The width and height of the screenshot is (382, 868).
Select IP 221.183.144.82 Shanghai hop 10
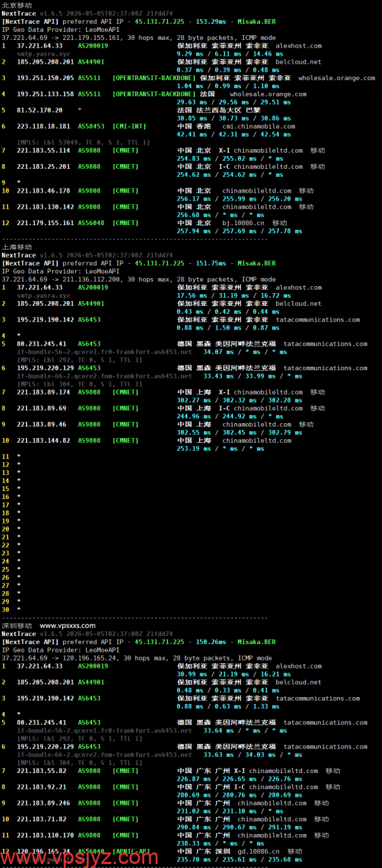pos(43,441)
